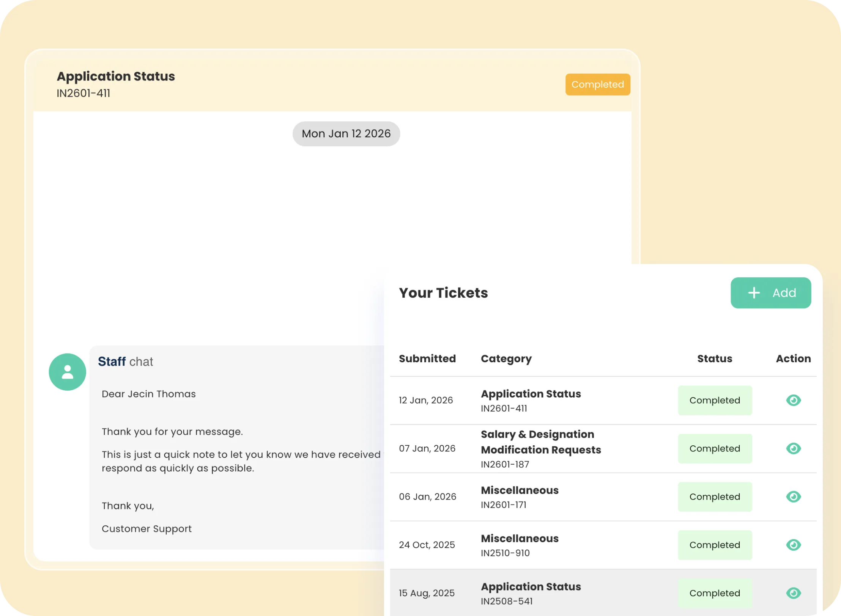Click the eye icon beside Miscellaneous IN2601-171

(x=794, y=497)
